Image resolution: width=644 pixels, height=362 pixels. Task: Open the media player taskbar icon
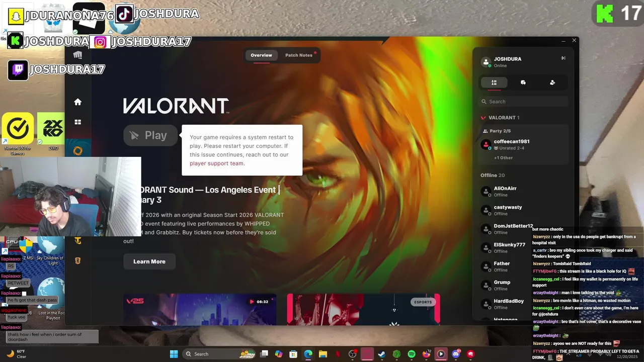pos(441,354)
